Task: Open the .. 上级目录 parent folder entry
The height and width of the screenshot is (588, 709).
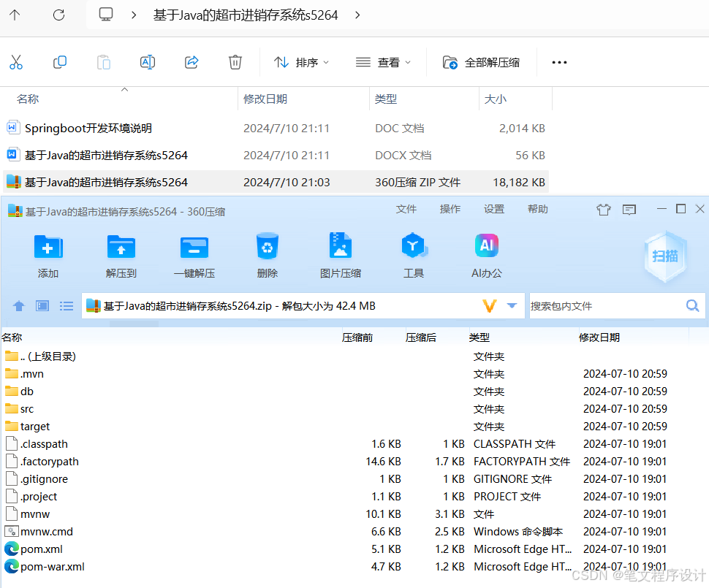Action: (44, 356)
